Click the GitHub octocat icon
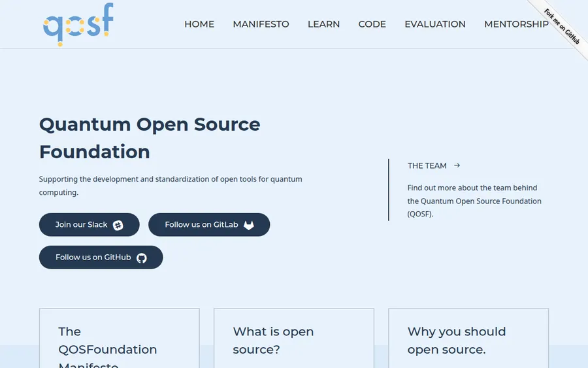The height and width of the screenshot is (368, 588). tap(141, 258)
